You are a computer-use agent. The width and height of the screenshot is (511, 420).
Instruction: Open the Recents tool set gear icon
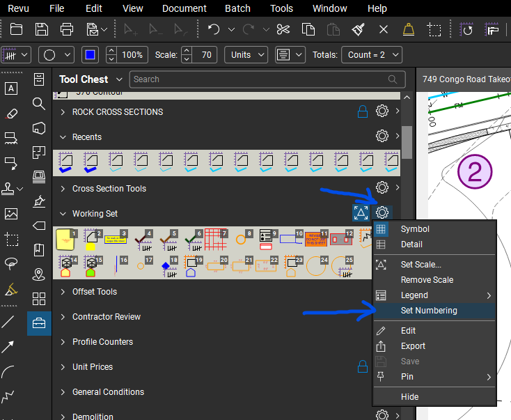[x=382, y=136]
